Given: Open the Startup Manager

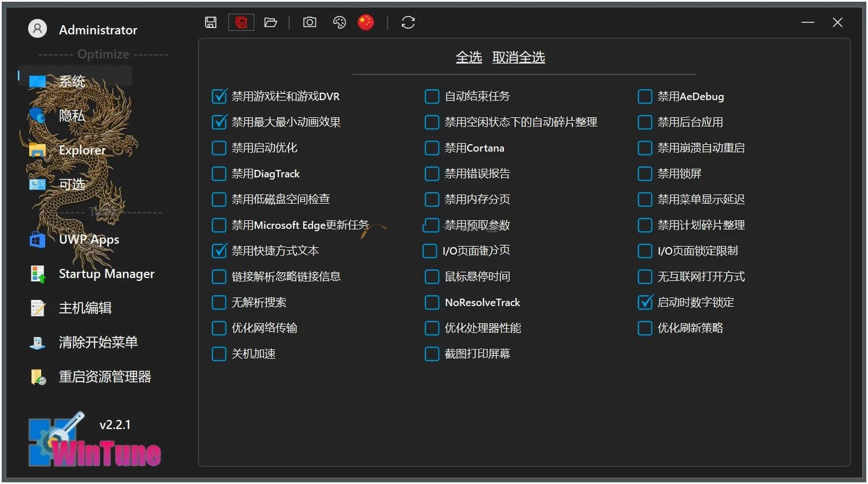Looking at the screenshot, I should (106, 273).
